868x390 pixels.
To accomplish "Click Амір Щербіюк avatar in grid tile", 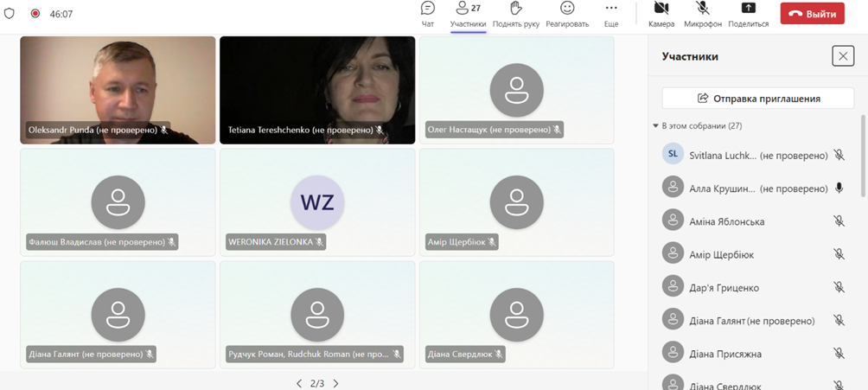I will (516, 202).
